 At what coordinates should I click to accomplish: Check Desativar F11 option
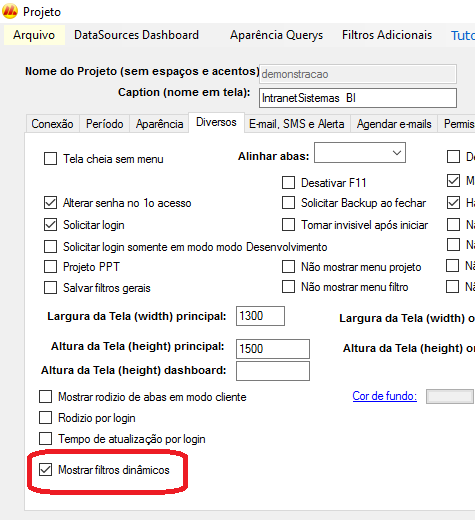click(x=288, y=183)
